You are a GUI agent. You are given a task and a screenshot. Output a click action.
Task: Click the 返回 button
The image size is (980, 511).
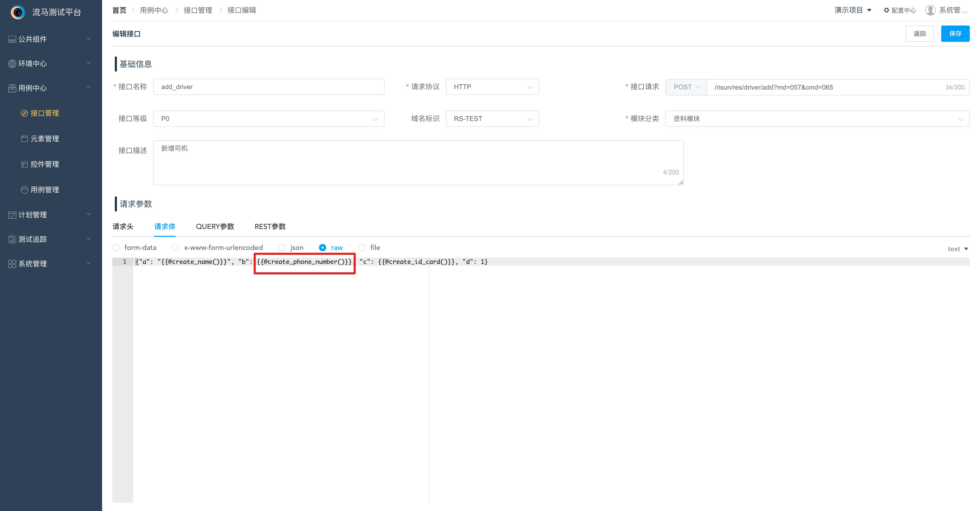(919, 34)
